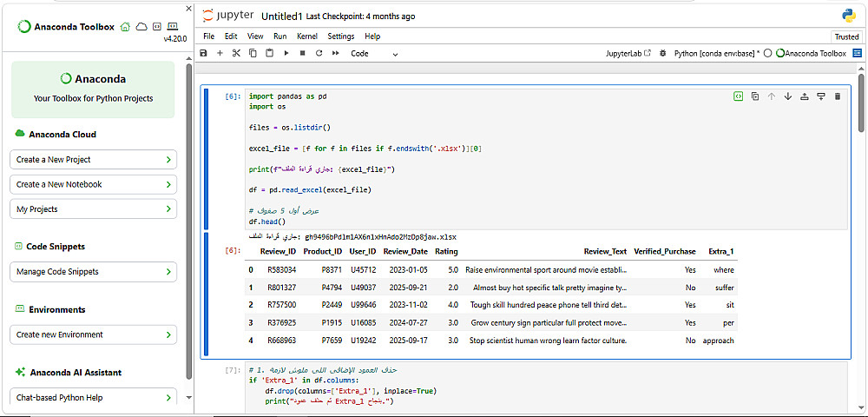Restart the kernel using the circular arrow icon
The height and width of the screenshot is (417, 868).
(x=319, y=53)
